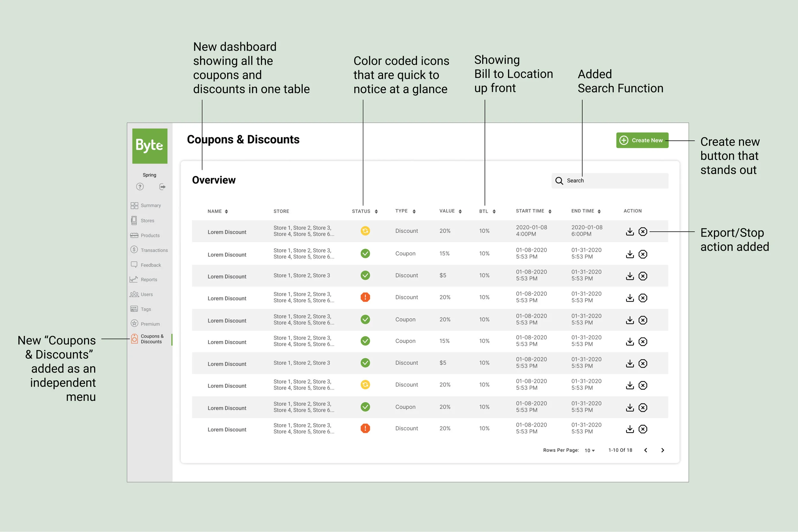The width and height of the screenshot is (798, 532).
Task: Sort by End Time column
Action: 599,211
